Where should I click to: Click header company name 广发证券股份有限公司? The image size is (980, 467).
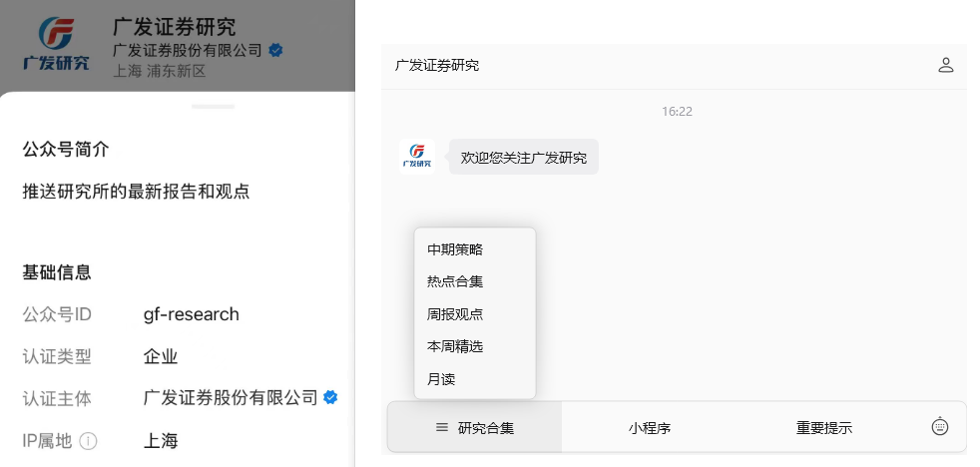pyautogui.click(x=188, y=50)
